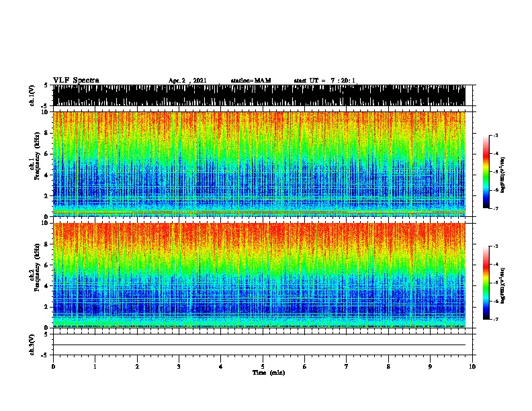The image size is (532, 411).
Task: Click the '-7' label on ch.2 colorbar
Action: point(495,319)
